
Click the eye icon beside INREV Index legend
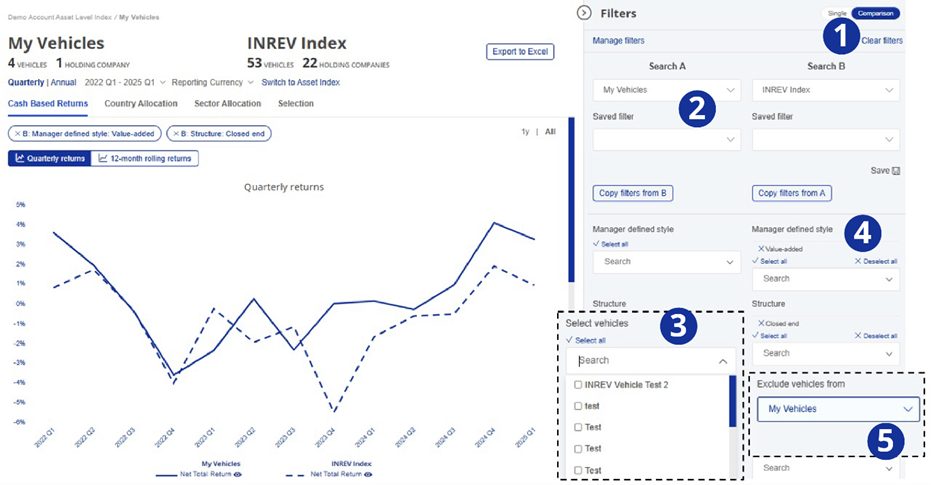point(369,474)
